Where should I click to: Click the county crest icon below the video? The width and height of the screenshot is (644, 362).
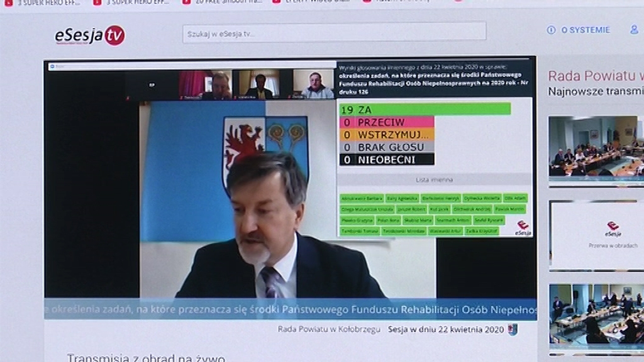[x=513, y=329]
